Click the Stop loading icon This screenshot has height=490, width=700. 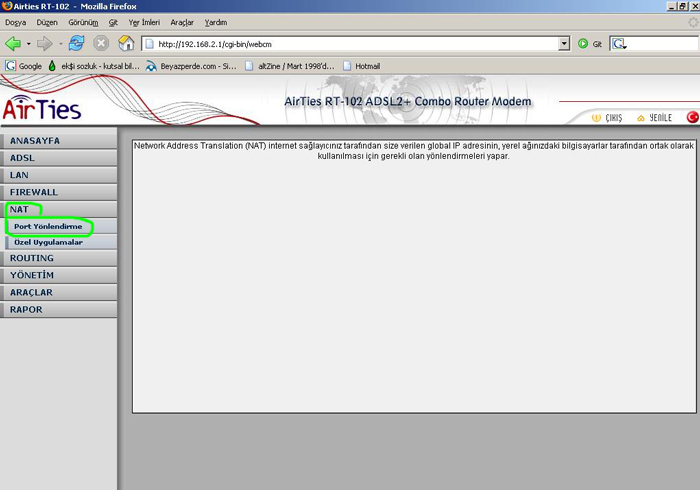coord(101,43)
